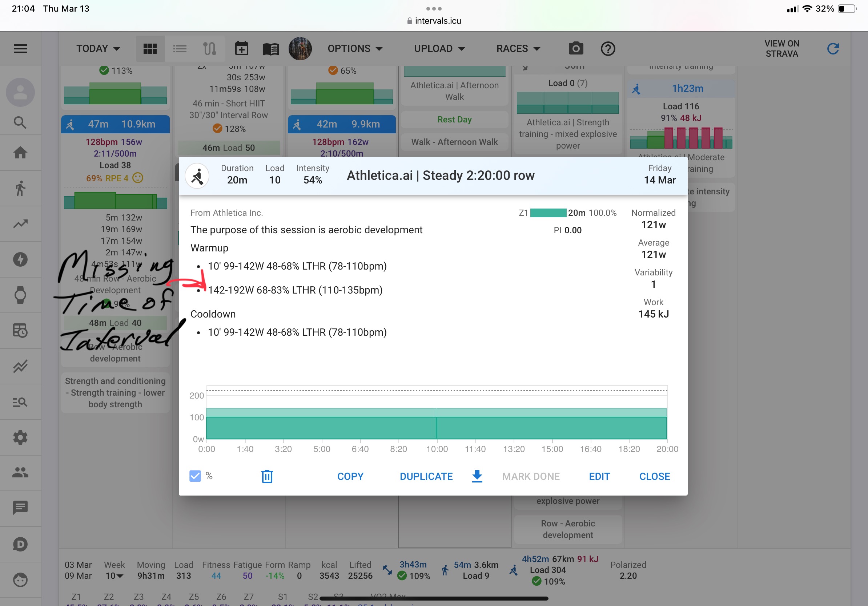The height and width of the screenshot is (606, 868).
Task: Click MARK DONE in the dialog
Action: [531, 476]
